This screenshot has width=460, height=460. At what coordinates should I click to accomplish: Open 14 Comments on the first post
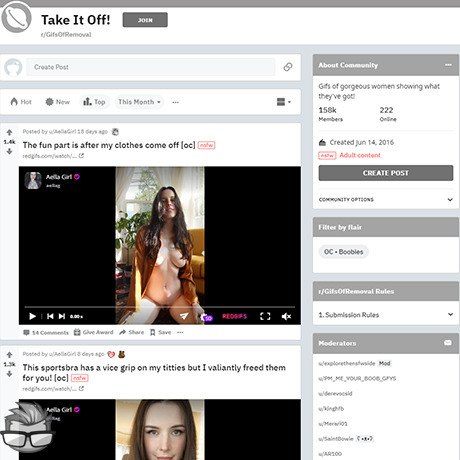tap(46, 332)
